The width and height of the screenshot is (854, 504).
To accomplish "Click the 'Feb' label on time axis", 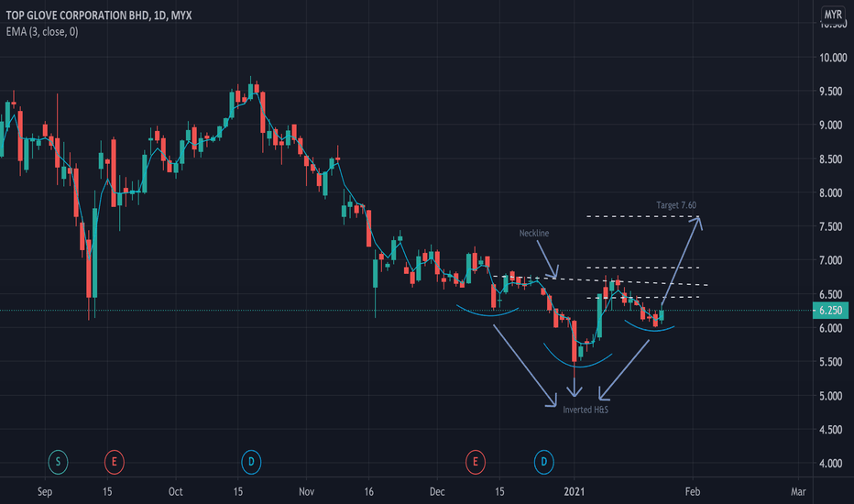I will point(692,491).
